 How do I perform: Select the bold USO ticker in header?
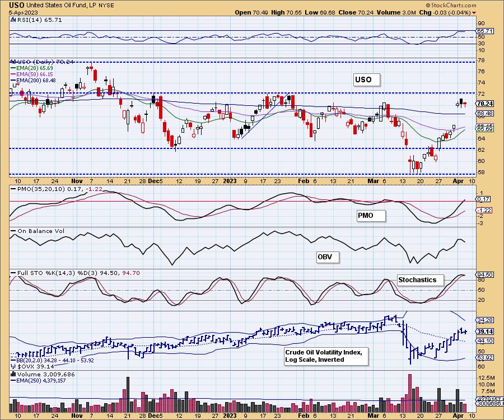(x=16, y=5)
